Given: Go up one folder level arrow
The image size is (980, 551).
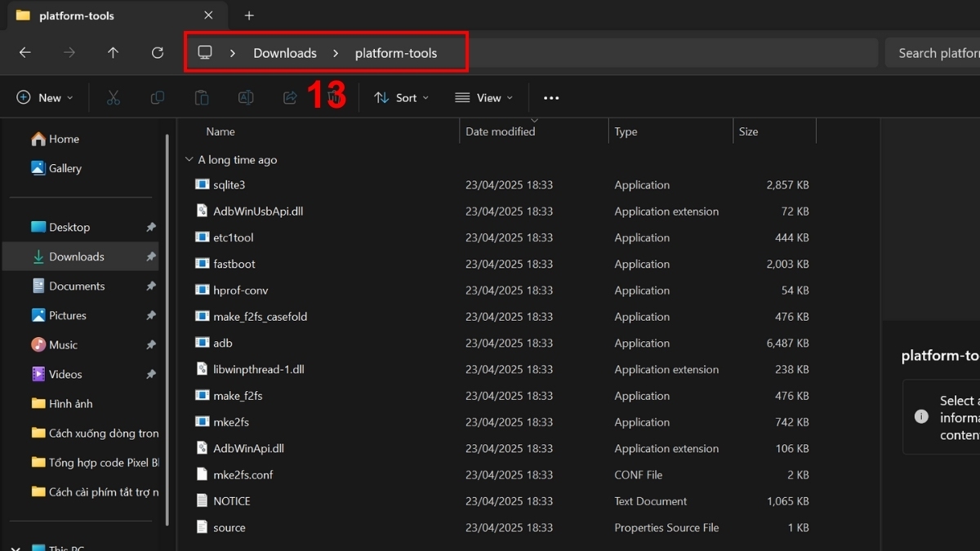Looking at the screenshot, I should coord(113,53).
